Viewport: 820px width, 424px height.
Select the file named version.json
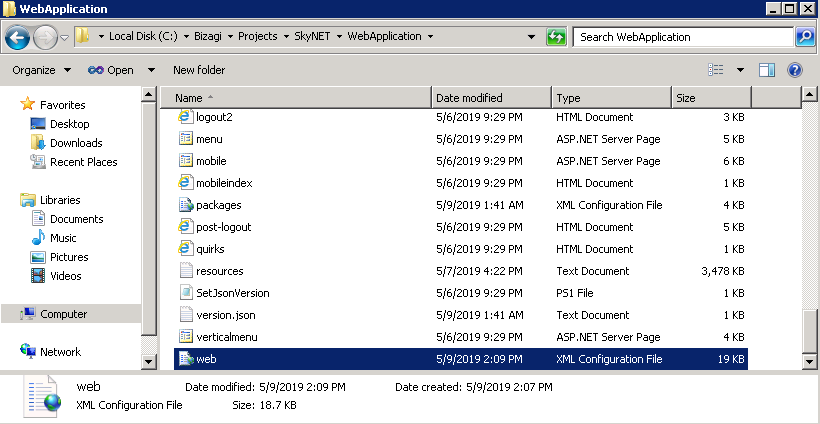226,315
